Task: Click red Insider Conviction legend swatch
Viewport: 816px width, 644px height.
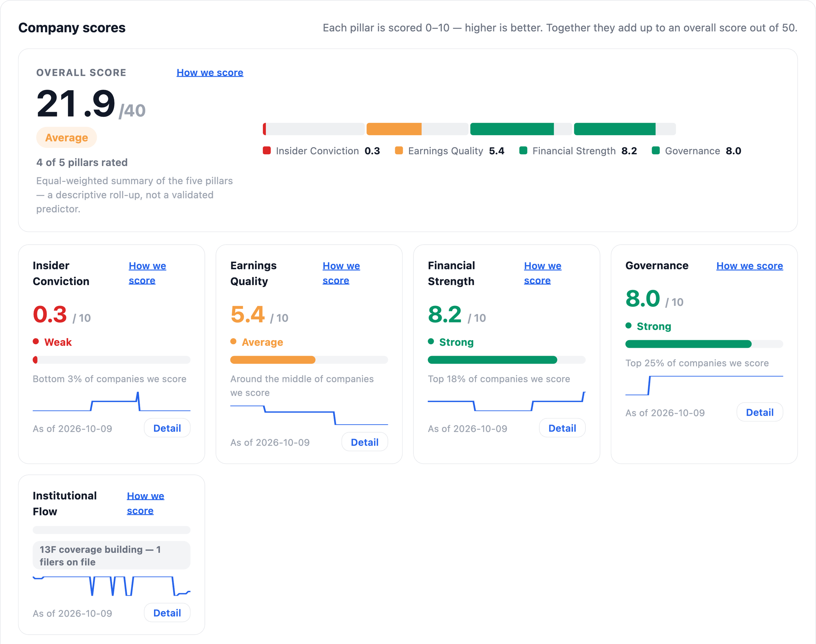Action: click(267, 151)
